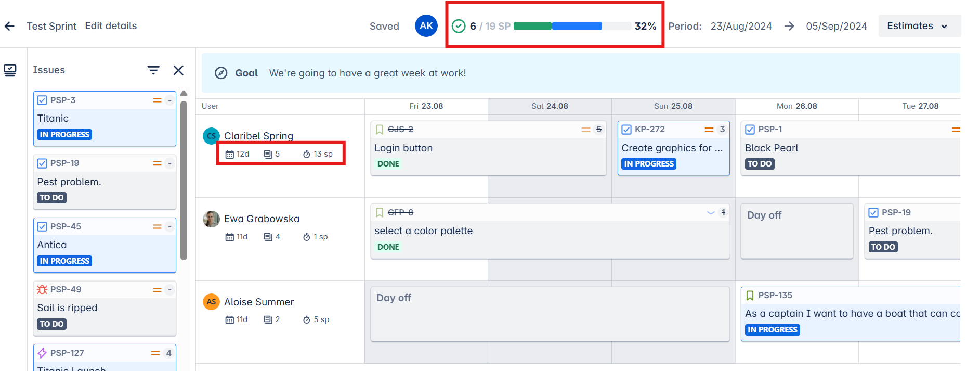The width and height of the screenshot is (980, 371).
Task: Click the epic lightning icon on PSP-127
Action: [x=42, y=353]
